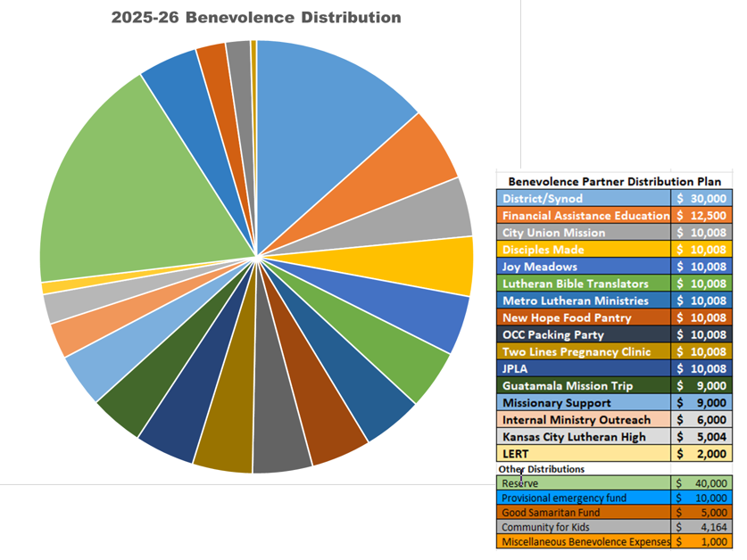This screenshot has width=747, height=560.
Task: Click the Disciples Made cell
Action: coord(583,250)
